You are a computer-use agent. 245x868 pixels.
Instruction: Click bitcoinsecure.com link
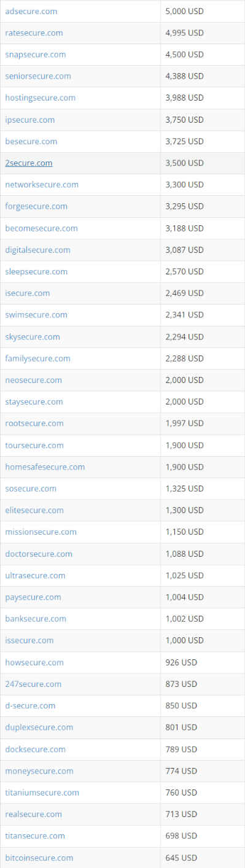(x=39, y=858)
